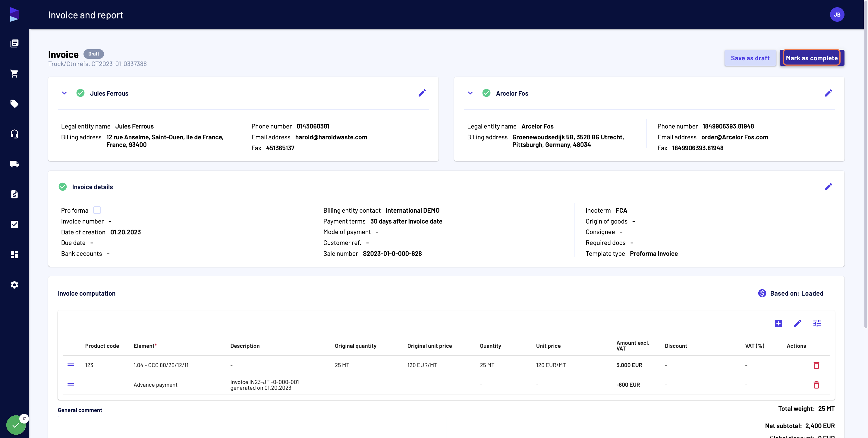
Task: Edit the Jules Ferrous card with pencil icon
Action: coord(422,93)
